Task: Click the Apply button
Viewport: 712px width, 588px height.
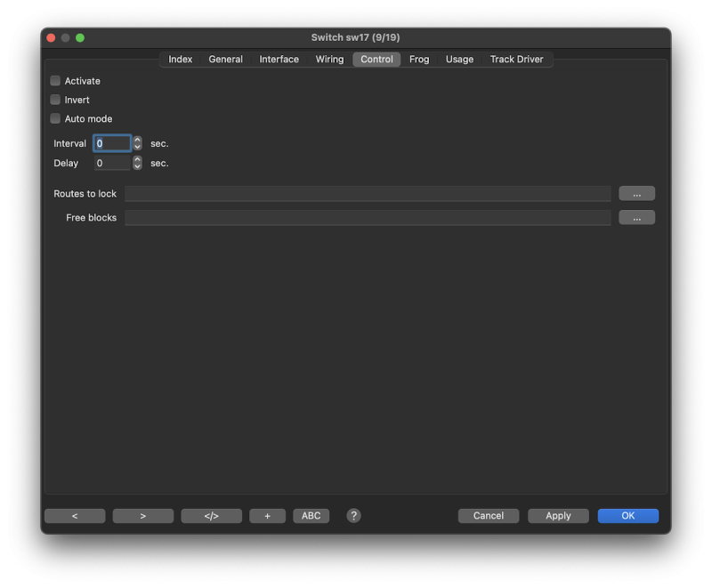Action: (x=558, y=516)
